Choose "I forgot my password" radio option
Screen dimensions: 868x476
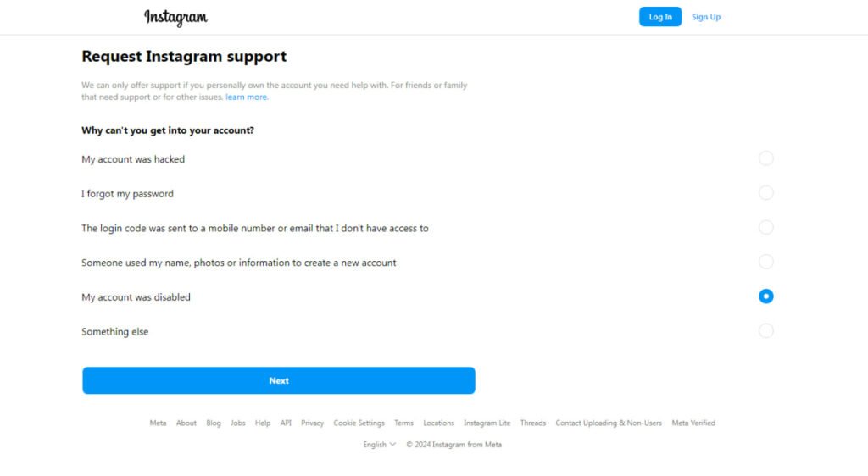(765, 193)
